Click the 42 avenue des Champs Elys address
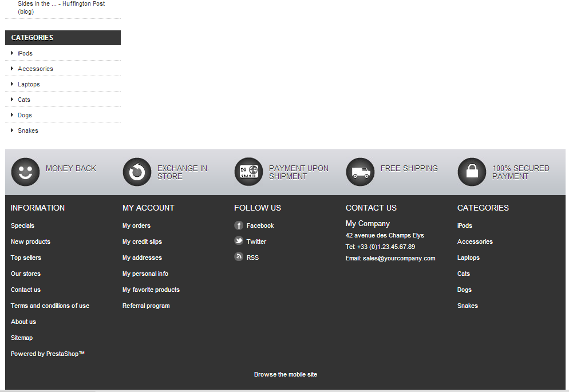This screenshot has width=569, height=392. 385,235
